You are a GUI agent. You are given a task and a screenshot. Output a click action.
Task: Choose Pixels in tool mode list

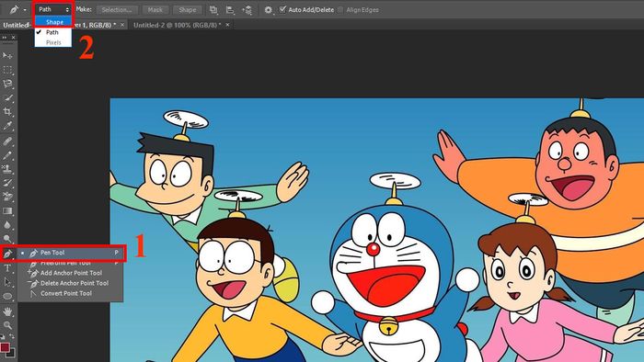click(x=53, y=42)
